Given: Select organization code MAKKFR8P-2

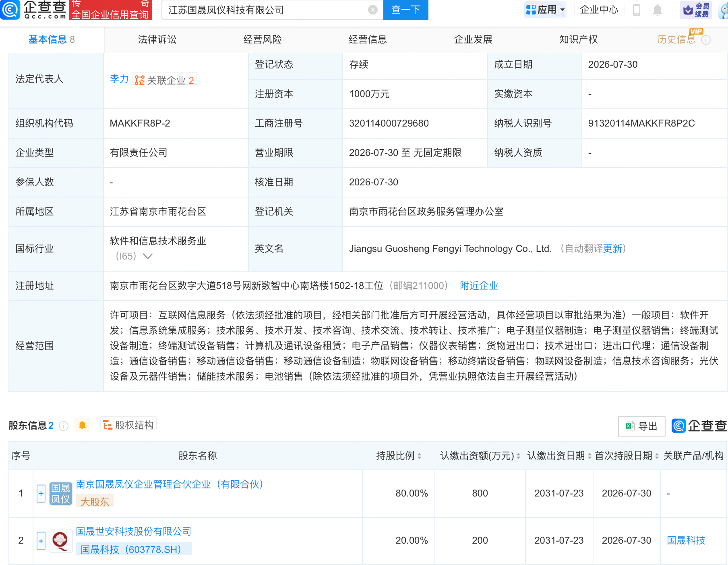Looking at the screenshot, I should pos(140,123).
